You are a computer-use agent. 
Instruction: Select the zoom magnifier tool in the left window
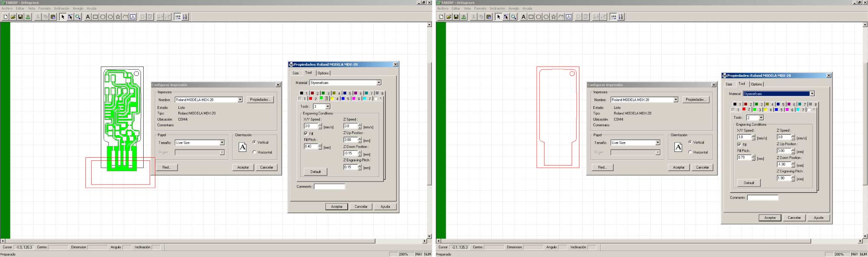[x=78, y=17]
